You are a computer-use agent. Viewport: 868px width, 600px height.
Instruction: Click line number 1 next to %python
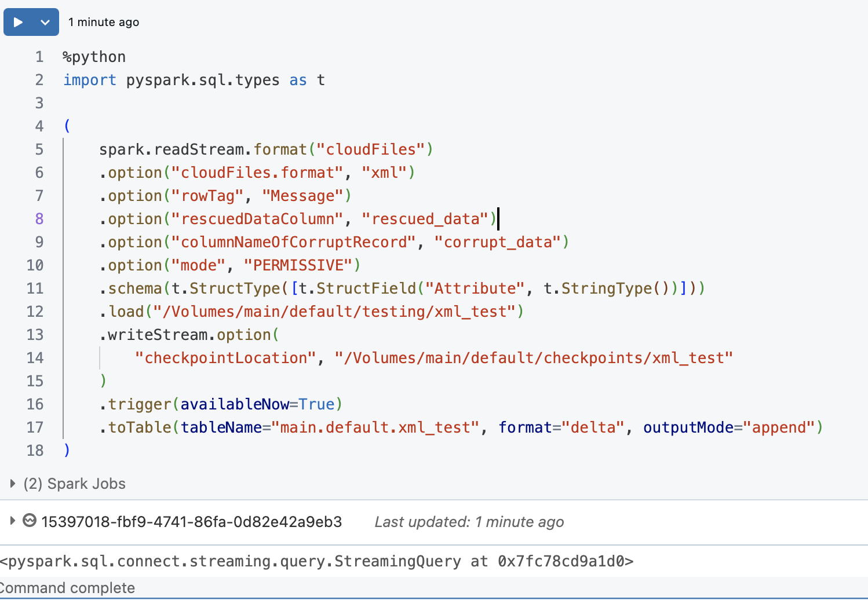[x=39, y=56]
